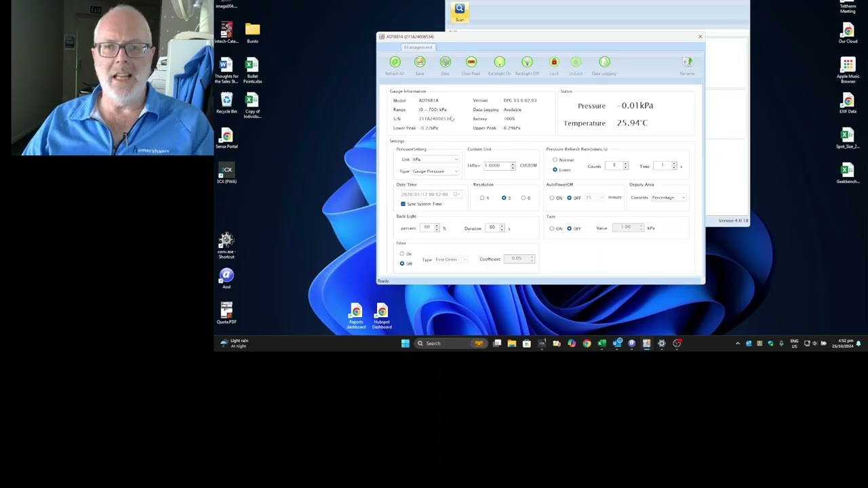Open the Azul desktop shortcut
868x488 pixels.
pos(226,278)
